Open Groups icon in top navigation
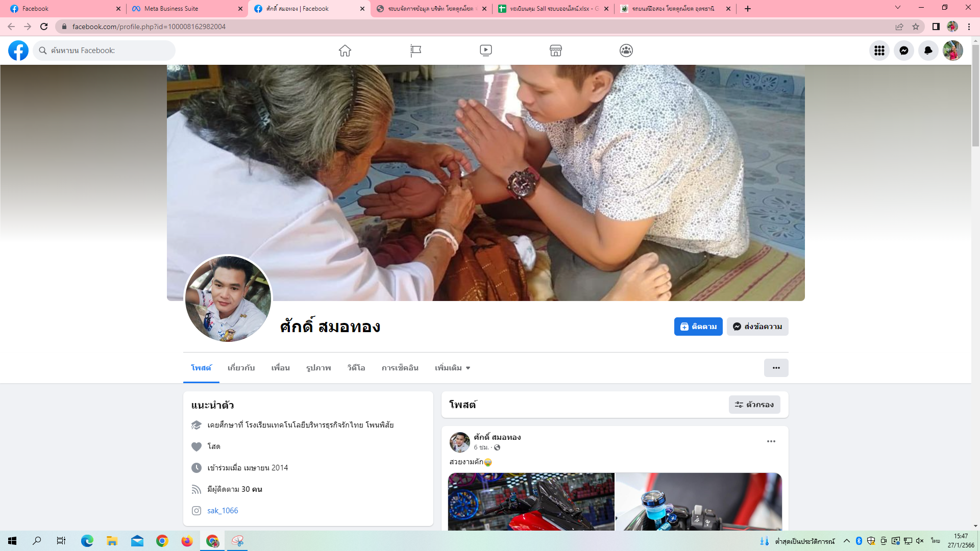The width and height of the screenshot is (980, 551). coord(626,51)
